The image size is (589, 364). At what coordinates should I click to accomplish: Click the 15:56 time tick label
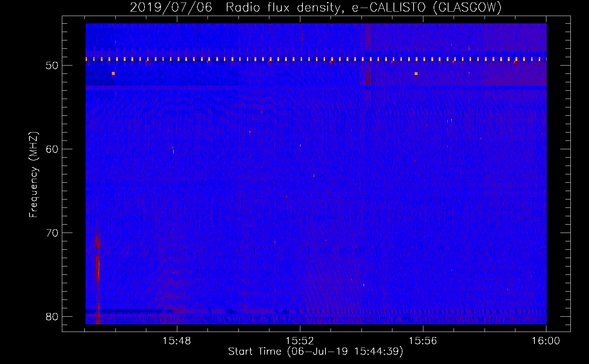coord(423,341)
